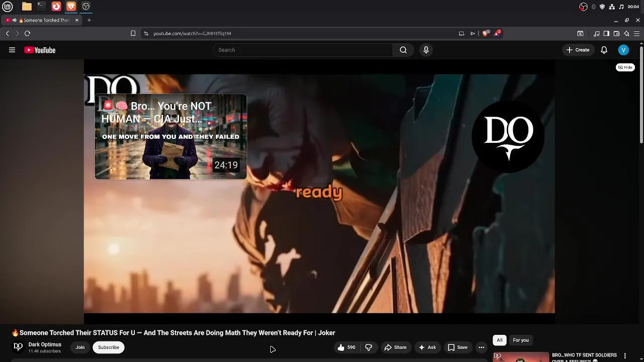This screenshot has width=644, height=362.
Task: Open YouTube notifications bell
Action: pyautogui.click(x=604, y=50)
